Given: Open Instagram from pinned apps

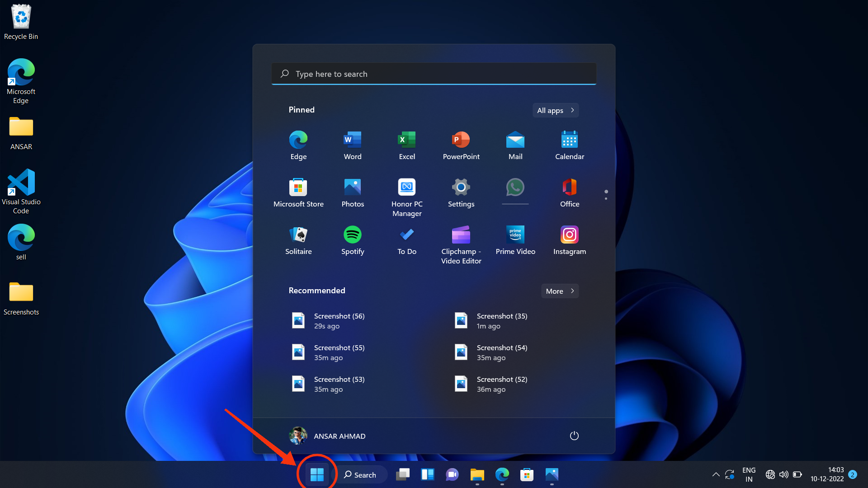Looking at the screenshot, I should pos(570,240).
